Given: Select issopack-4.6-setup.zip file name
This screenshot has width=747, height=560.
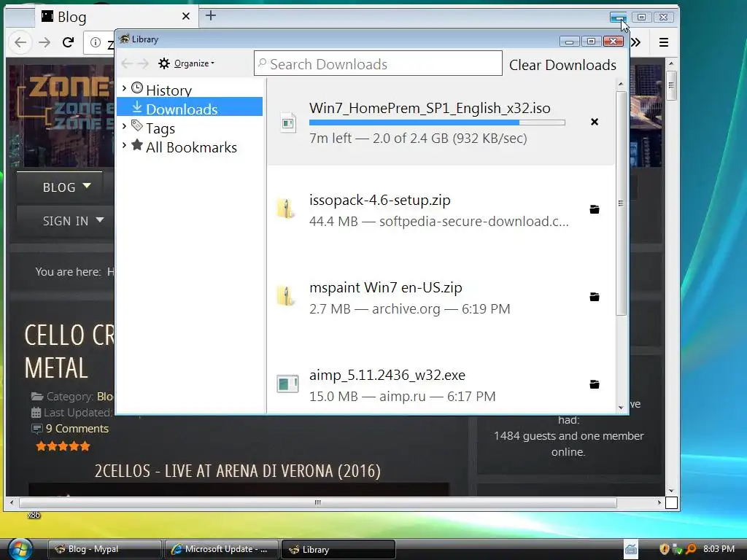Looking at the screenshot, I should click(379, 200).
